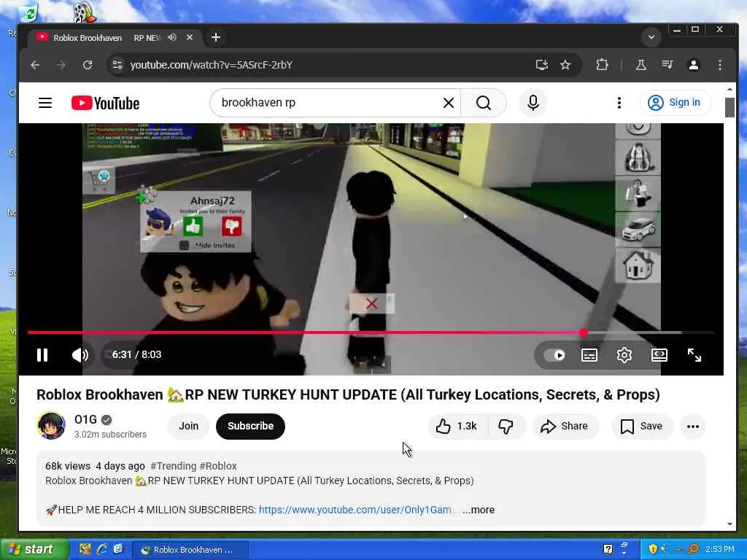Dislike this video
Viewport: 747px width, 560px height.
(506, 426)
